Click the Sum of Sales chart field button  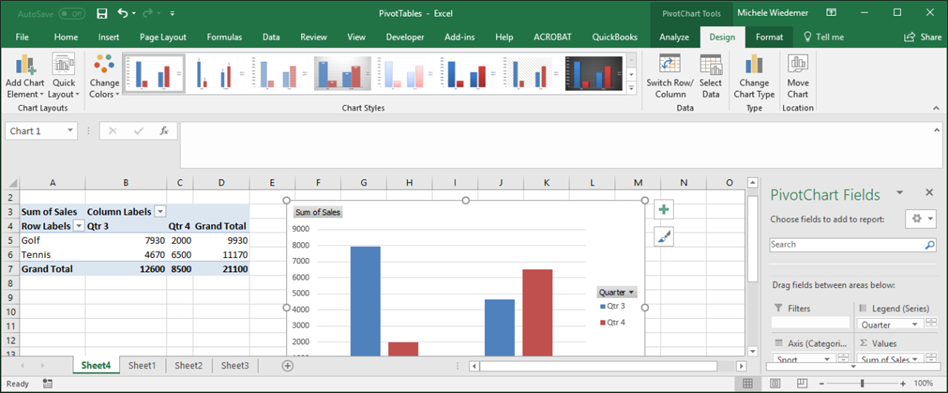coord(318,212)
